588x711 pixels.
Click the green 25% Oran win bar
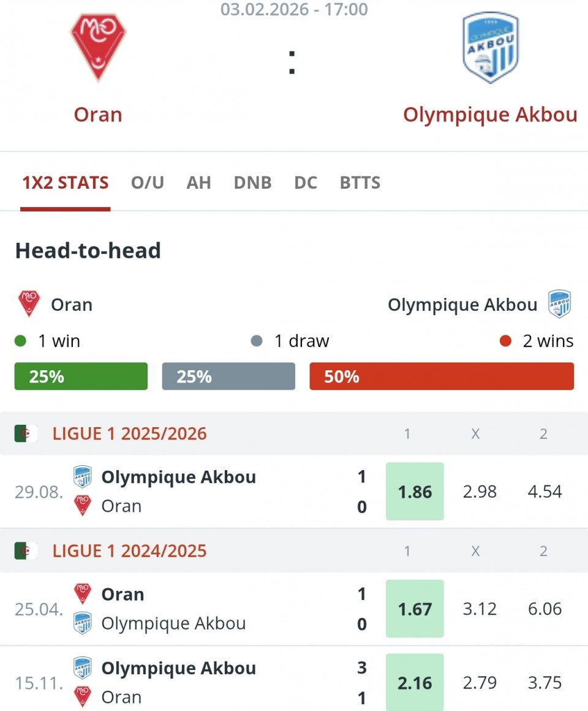pos(81,376)
